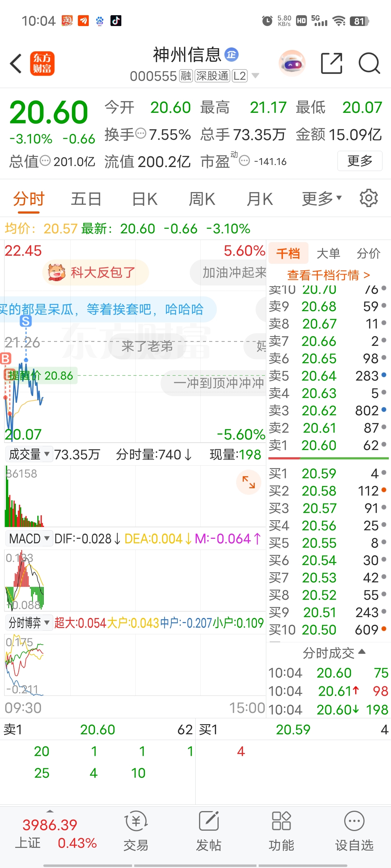Tap the 融 margin tag under stock name
Viewport: 391px width, 868px height.
[186, 76]
